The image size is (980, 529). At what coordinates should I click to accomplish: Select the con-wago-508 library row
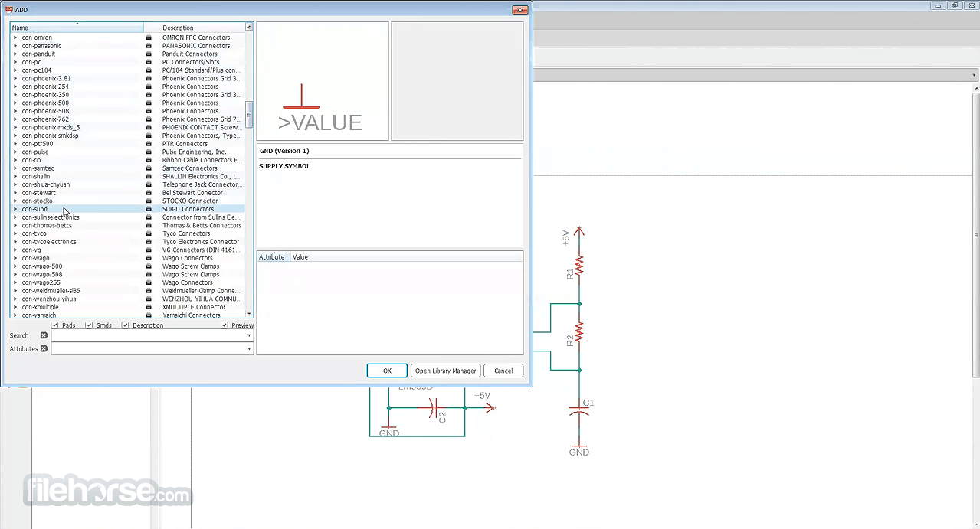pos(127,274)
